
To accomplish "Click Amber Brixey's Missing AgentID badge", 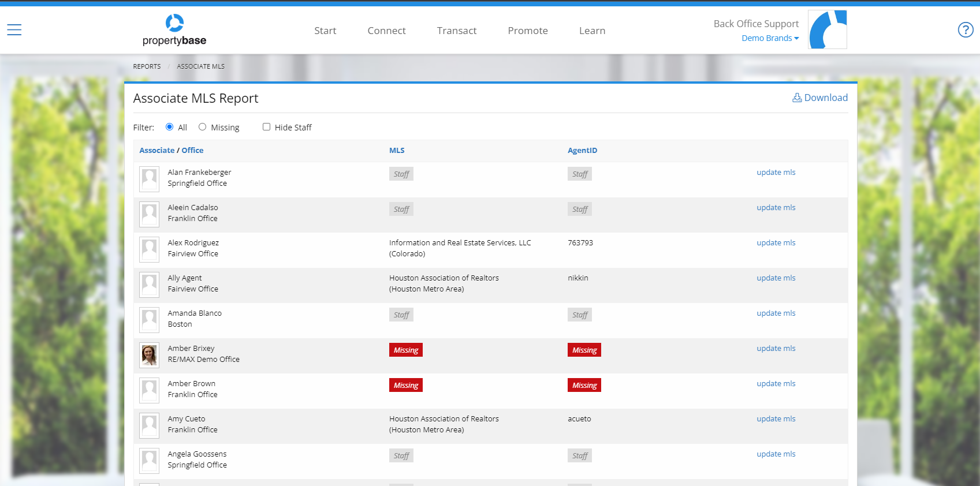I will [x=584, y=350].
